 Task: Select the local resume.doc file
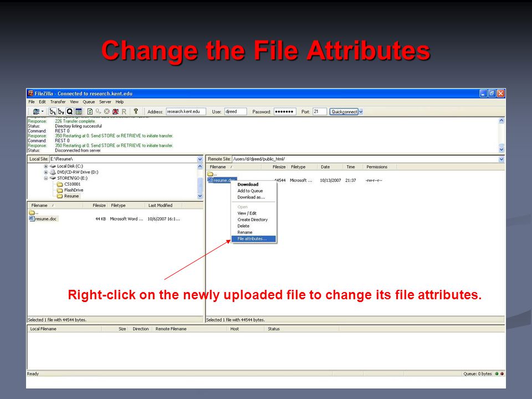tap(46, 219)
